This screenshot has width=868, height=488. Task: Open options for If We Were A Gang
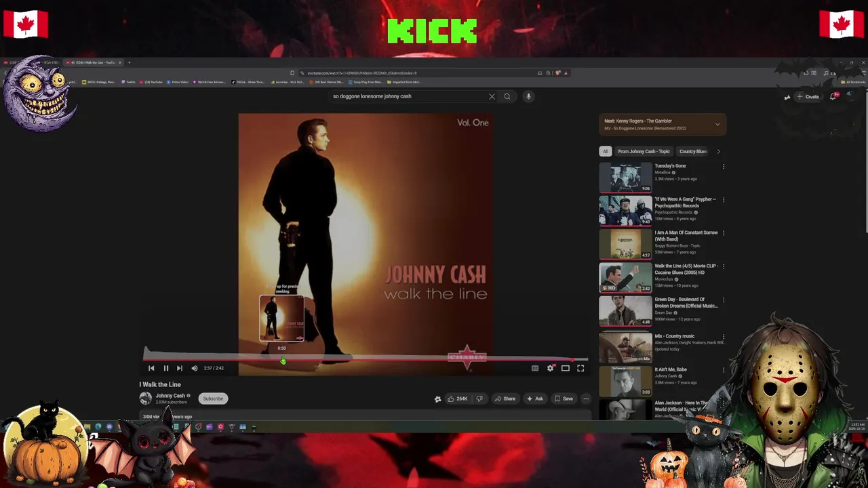(724, 199)
